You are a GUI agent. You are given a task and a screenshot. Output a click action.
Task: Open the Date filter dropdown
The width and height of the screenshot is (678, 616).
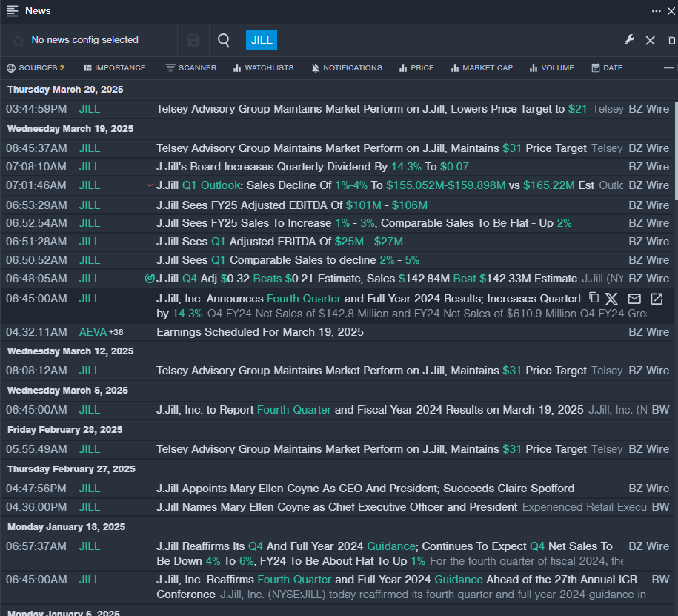[x=607, y=68]
